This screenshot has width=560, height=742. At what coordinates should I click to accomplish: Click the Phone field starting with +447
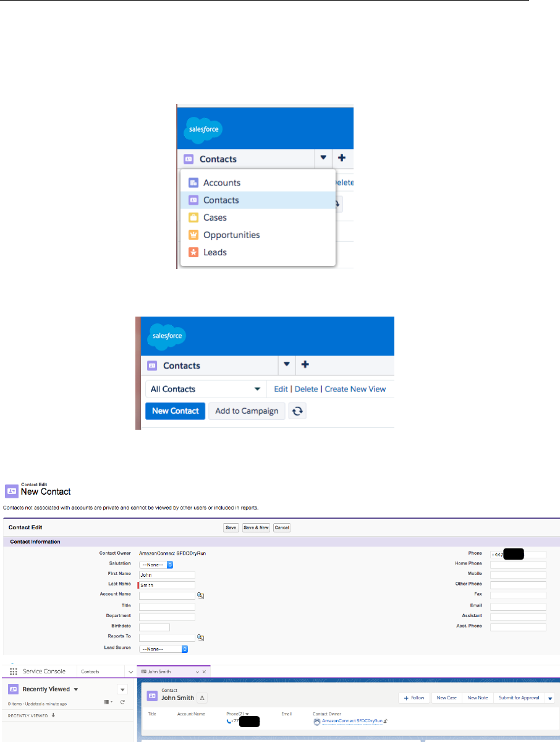(518, 554)
